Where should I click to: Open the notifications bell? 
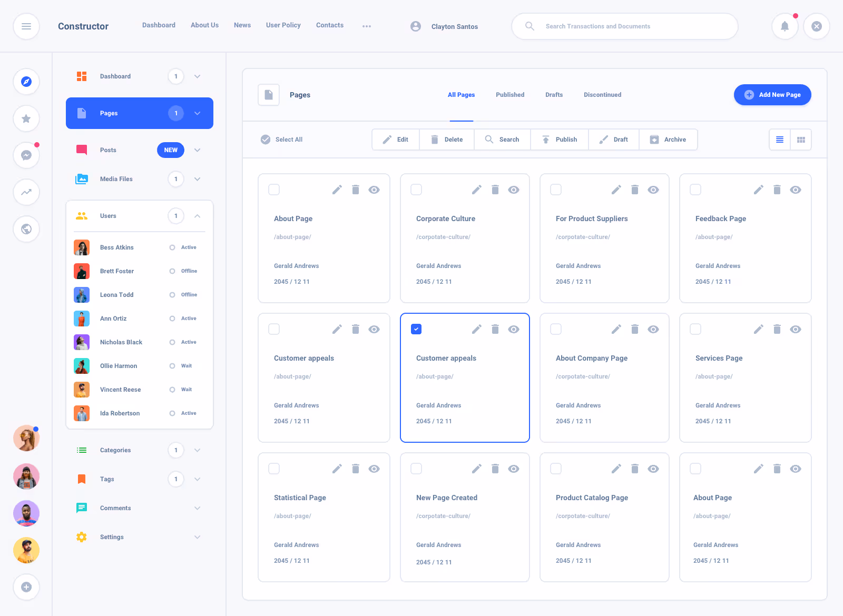tap(785, 26)
